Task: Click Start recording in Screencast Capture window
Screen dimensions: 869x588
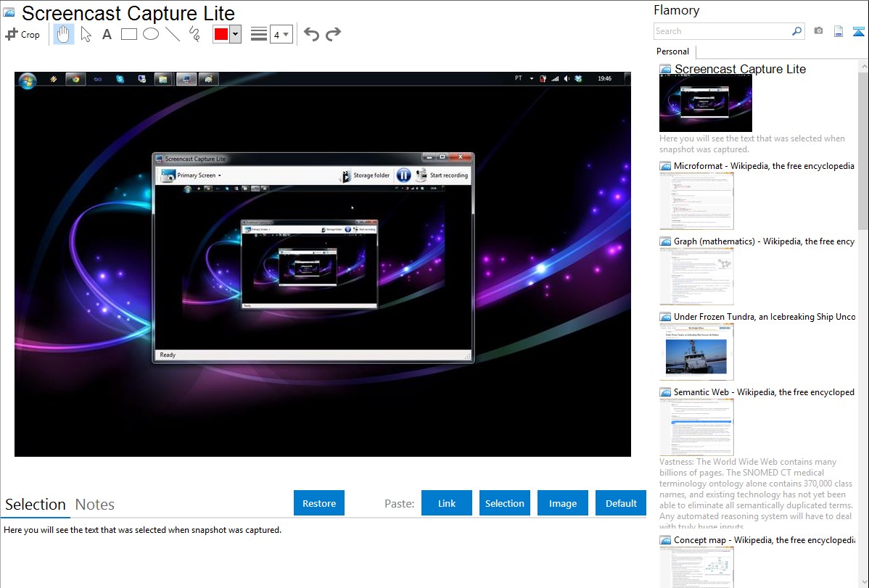Action: (x=442, y=175)
